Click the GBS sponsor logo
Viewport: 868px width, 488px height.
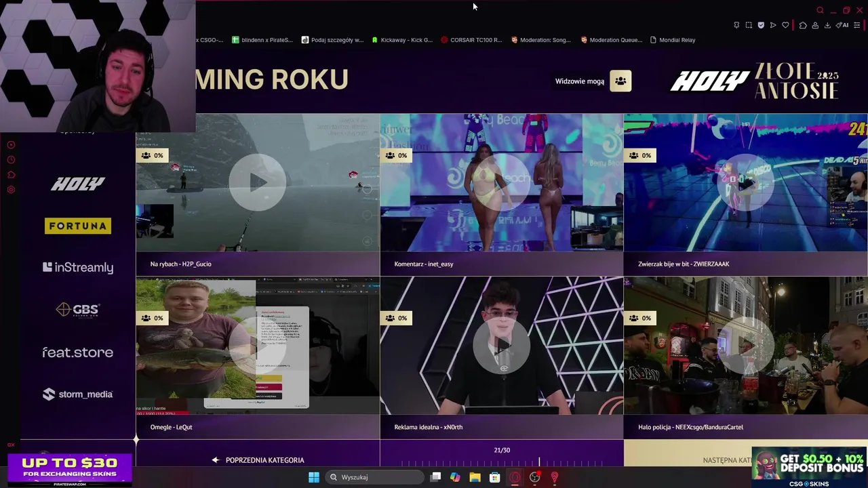[x=78, y=310]
